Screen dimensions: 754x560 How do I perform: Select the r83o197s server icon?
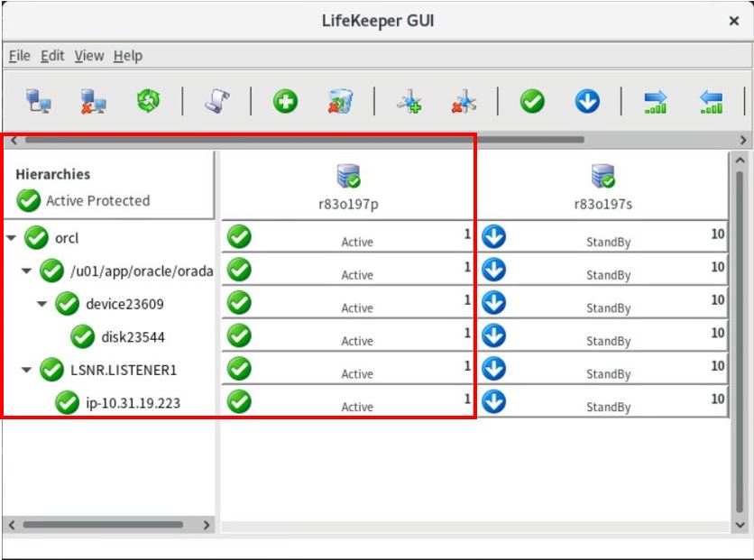[x=603, y=176]
